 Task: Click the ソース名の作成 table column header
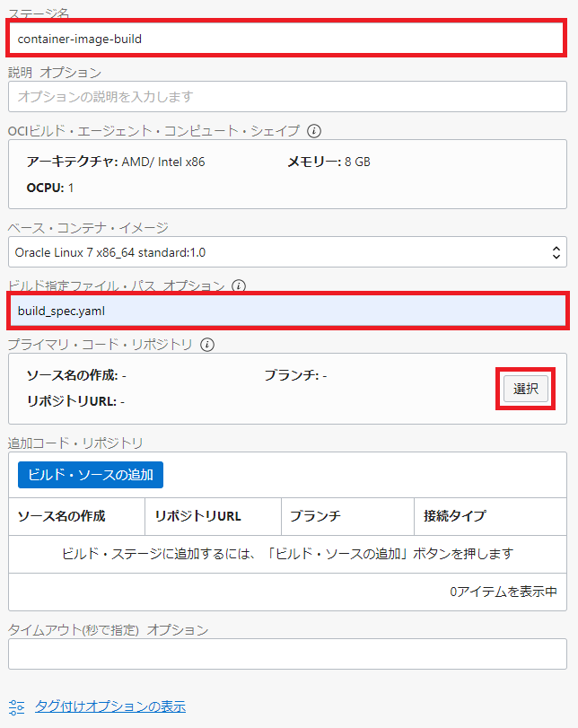pyautogui.click(x=62, y=516)
